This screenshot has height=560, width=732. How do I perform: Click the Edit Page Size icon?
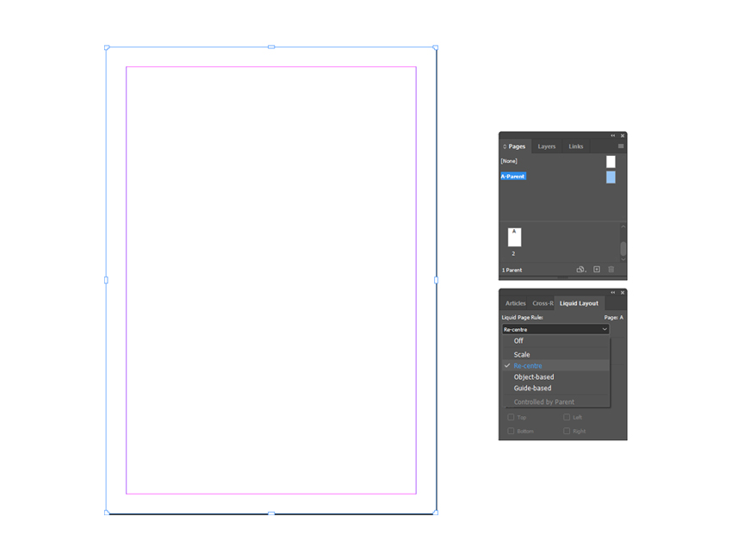[580, 270]
